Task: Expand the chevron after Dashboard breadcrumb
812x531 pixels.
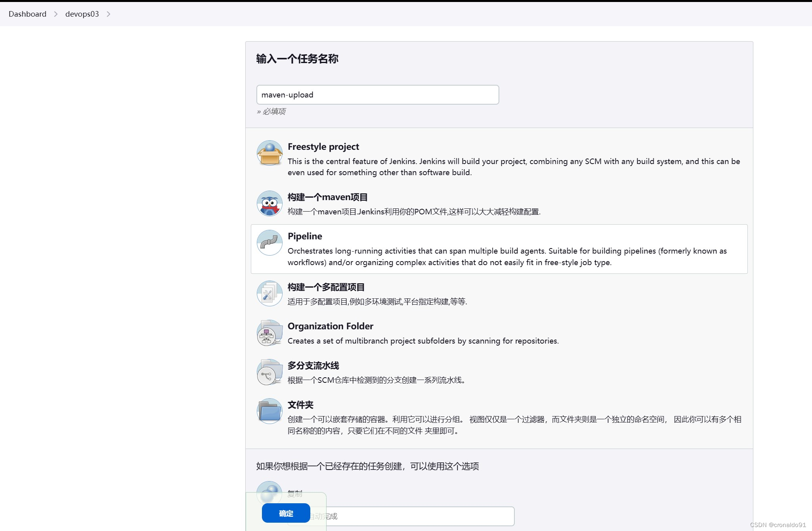Action: 56,14
